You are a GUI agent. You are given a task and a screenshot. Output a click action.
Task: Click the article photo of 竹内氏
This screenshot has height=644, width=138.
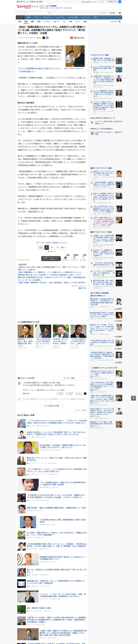[x=75, y=56]
